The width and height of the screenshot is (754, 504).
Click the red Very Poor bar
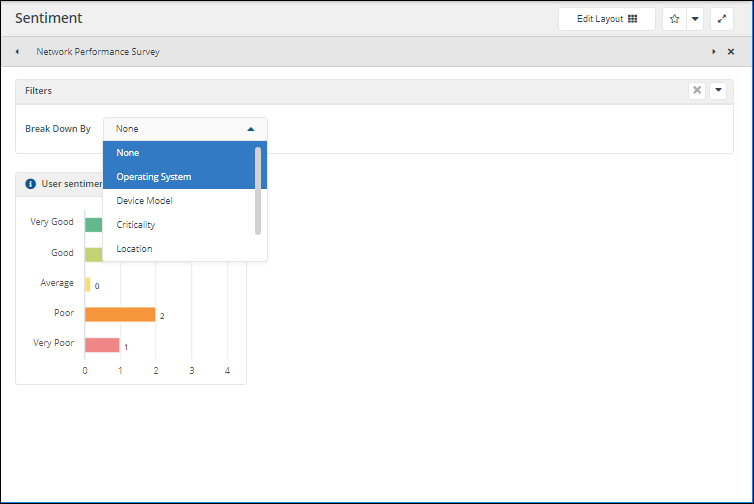(x=102, y=345)
